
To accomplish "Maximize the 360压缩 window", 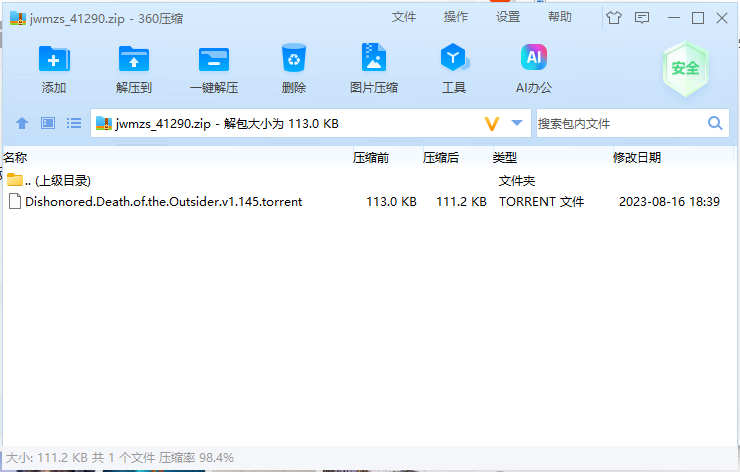I will 698,18.
